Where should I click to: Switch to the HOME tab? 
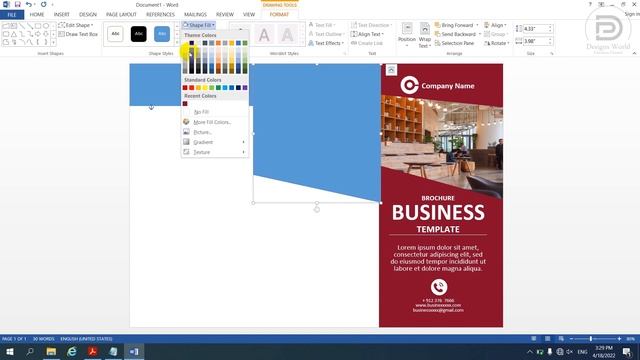[x=37, y=15]
